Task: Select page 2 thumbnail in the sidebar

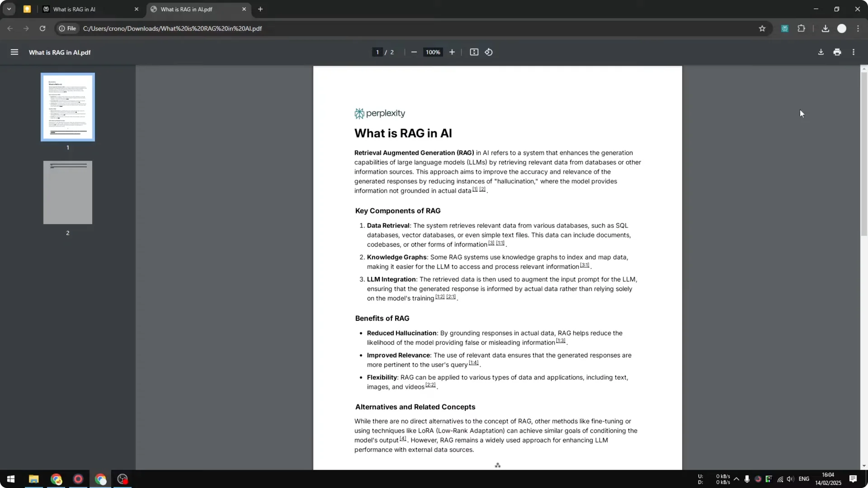Action: click(x=67, y=192)
